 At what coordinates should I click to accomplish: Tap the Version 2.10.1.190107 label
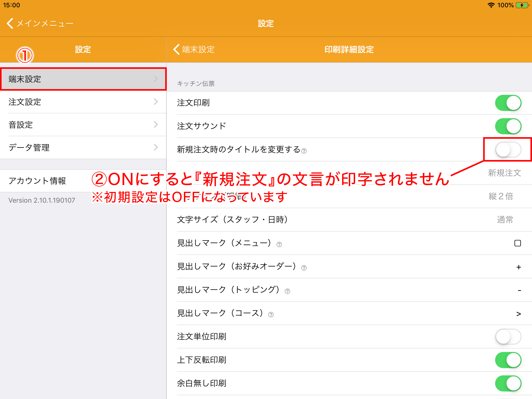point(42,200)
